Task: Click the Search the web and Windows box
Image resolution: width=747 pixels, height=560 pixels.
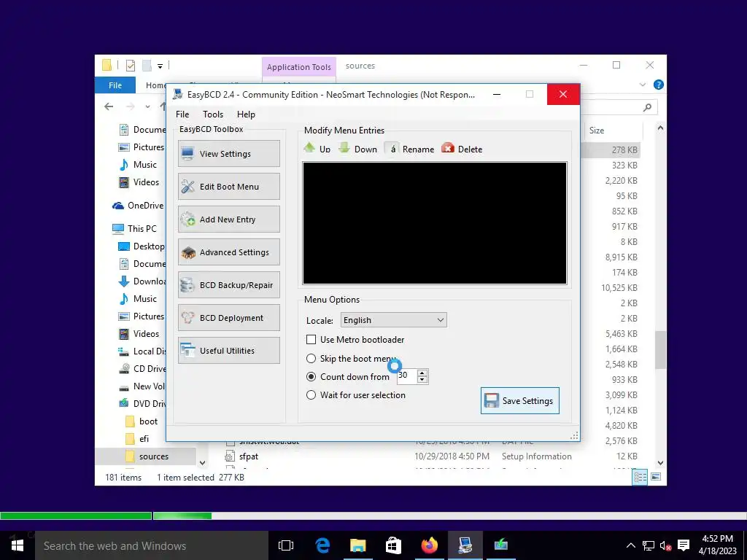Action: coord(152,545)
